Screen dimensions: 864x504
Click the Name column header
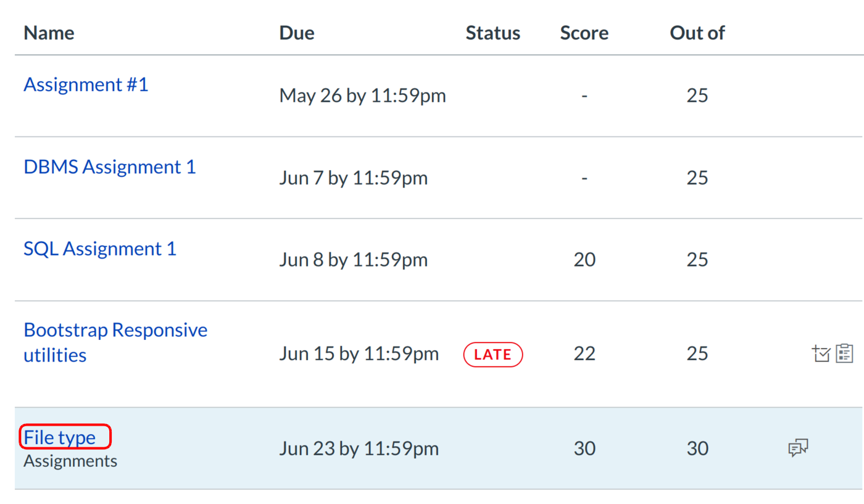coord(49,33)
